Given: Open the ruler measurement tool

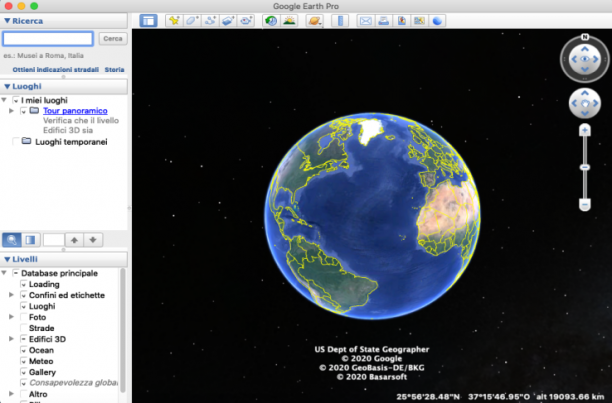Looking at the screenshot, I should [x=340, y=21].
